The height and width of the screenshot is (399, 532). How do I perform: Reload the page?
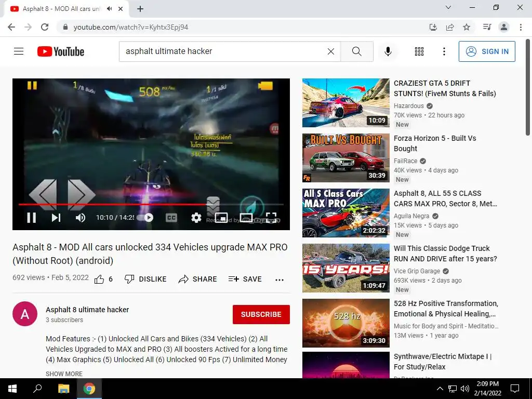(x=45, y=27)
